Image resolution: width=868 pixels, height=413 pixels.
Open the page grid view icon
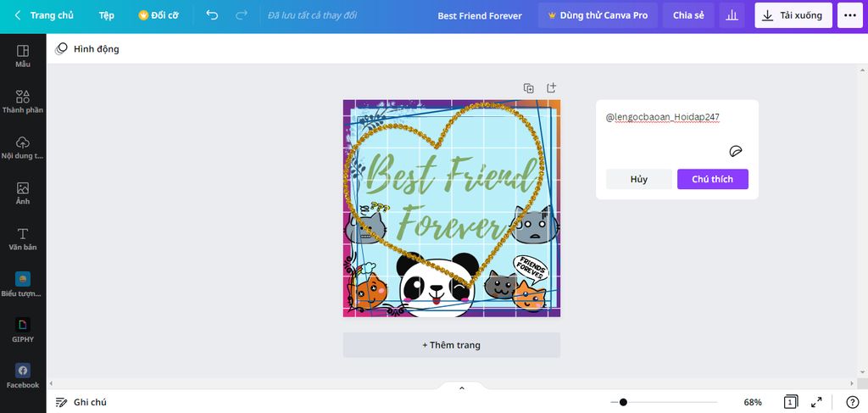(x=791, y=402)
